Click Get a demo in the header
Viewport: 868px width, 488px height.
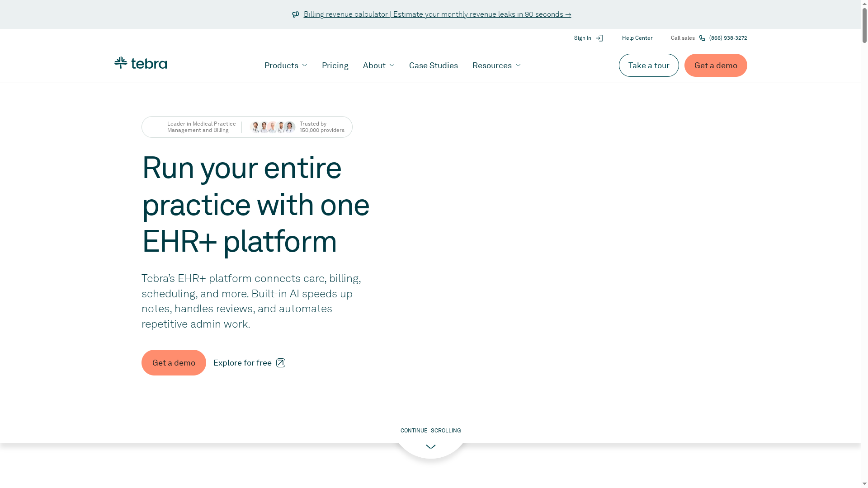(x=715, y=65)
